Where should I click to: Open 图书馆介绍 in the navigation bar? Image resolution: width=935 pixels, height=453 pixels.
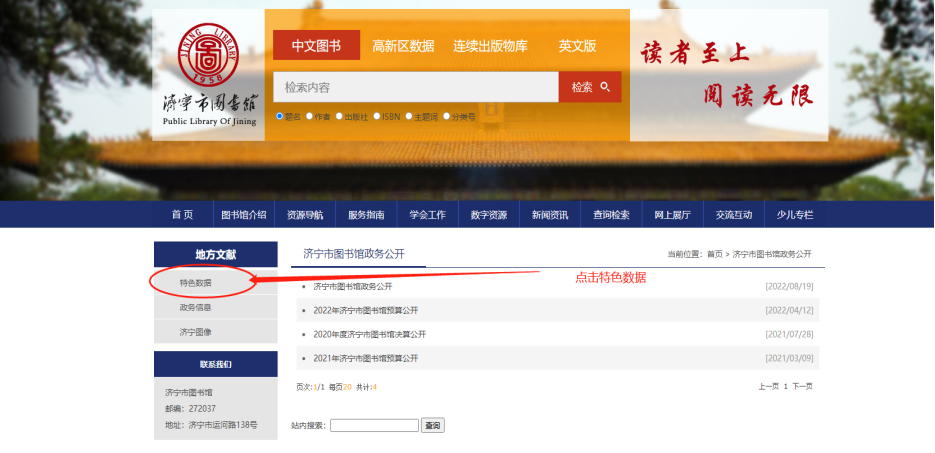(244, 215)
